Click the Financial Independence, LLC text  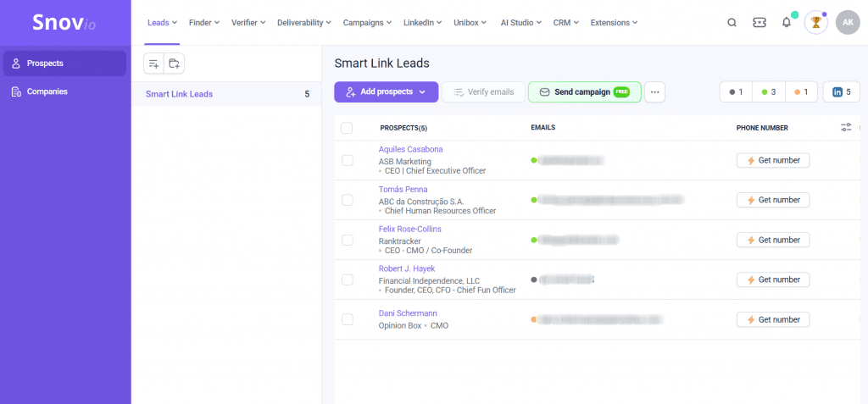point(429,280)
